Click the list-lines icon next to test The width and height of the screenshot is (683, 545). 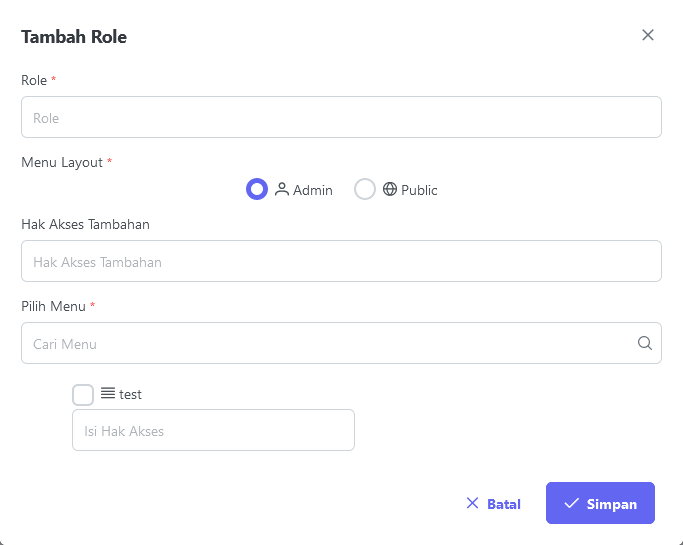point(108,393)
